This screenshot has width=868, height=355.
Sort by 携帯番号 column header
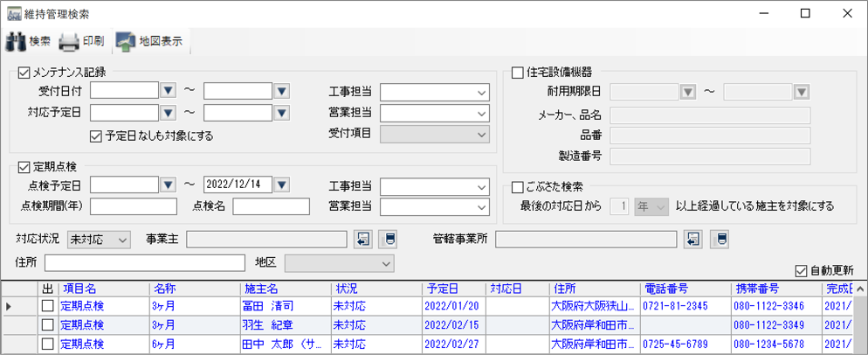(x=776, y=289)
